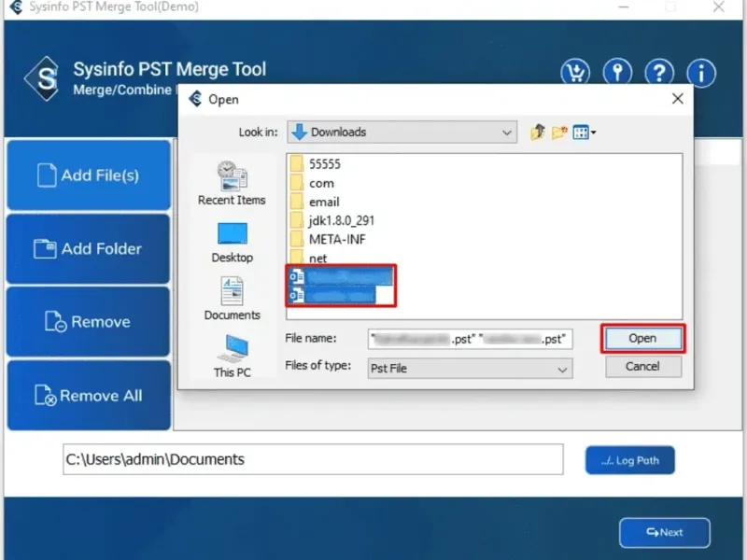Image resolution: width=747 pixels, height=560 pixels.
Task: Go up one folder level icon
Action: pyautogui.click(x=538, y=132)
